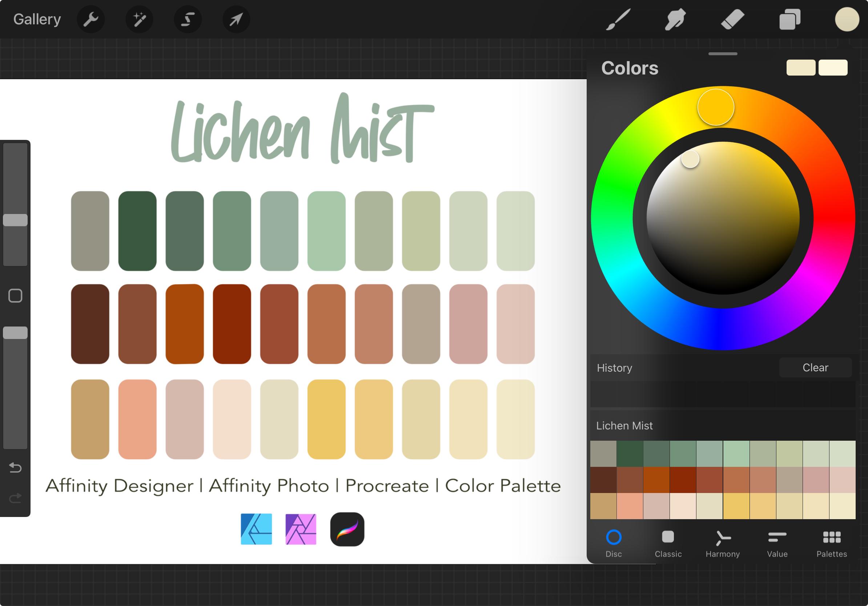Open the Layers panel
Image resolution: width=868 pixels, height=606 pixels.
790,19
